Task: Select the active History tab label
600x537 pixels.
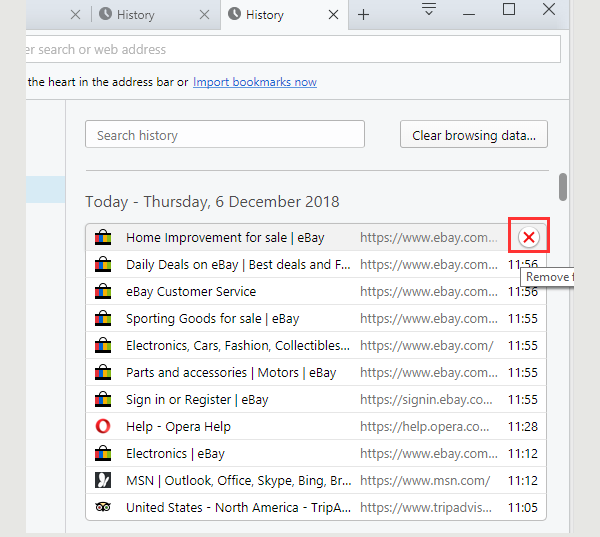Action: tap(265, 15)
